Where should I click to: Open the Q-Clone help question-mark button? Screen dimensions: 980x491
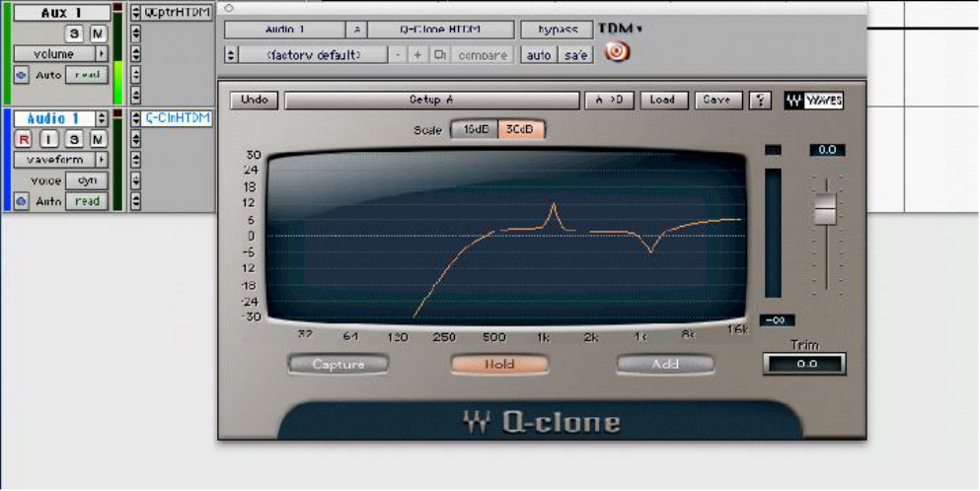pos(760,101)
